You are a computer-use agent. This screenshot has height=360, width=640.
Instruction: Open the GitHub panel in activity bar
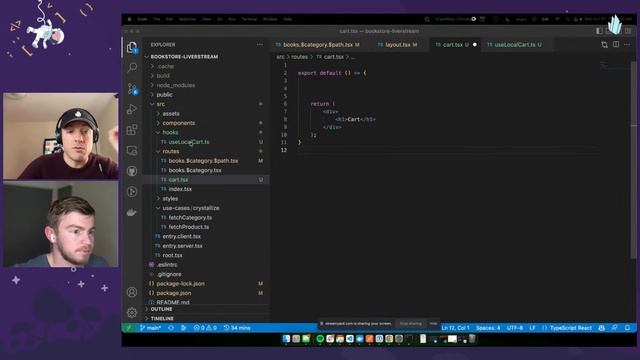(x=132, y=171)
